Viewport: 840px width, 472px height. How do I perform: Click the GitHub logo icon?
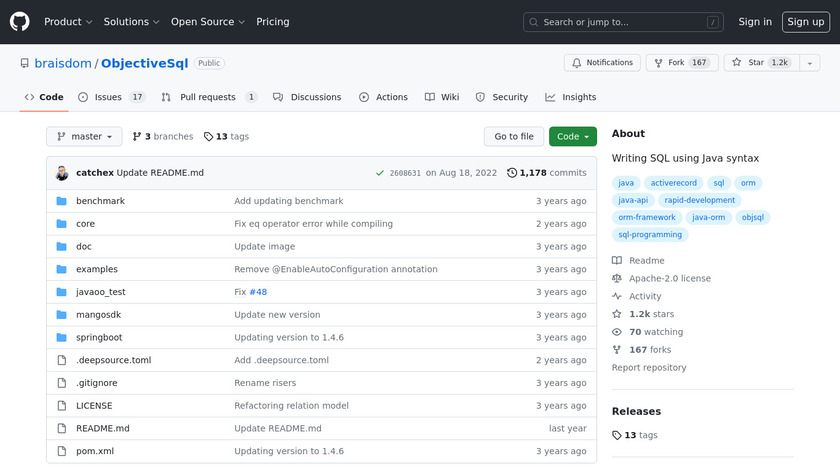[20, 21]
